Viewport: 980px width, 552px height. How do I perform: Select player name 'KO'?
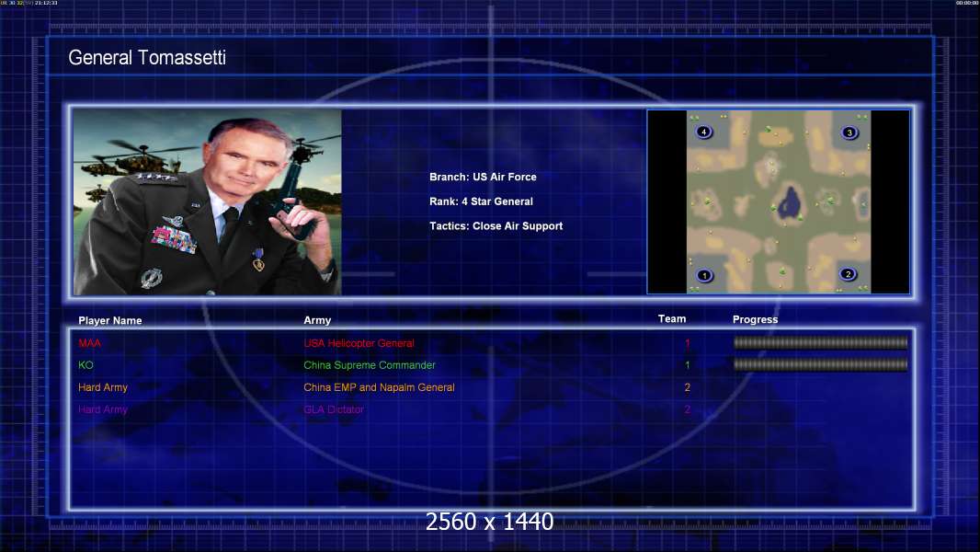point(85,365)
